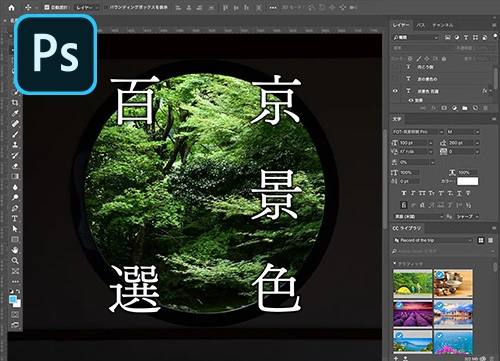The height and width of the screenshot is (361, 500).
Task: Add a layer style with fx button
Action: tap(434, 108)
